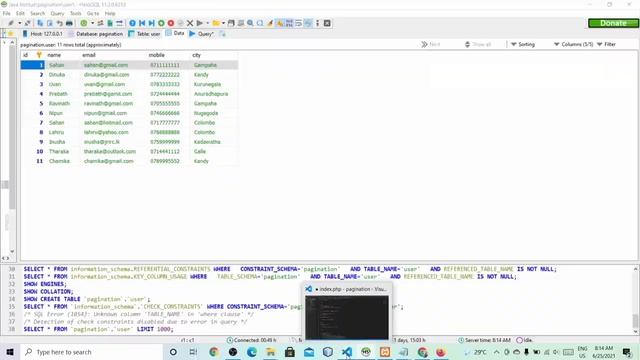The width and height of the screenshot is (640, 360).
Task: Click the green export document icon
Action: 110,23
